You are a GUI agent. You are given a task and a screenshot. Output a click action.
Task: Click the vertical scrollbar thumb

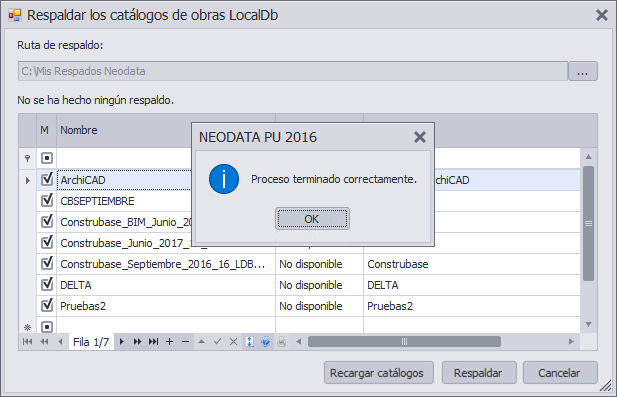(x=589, y=223)
